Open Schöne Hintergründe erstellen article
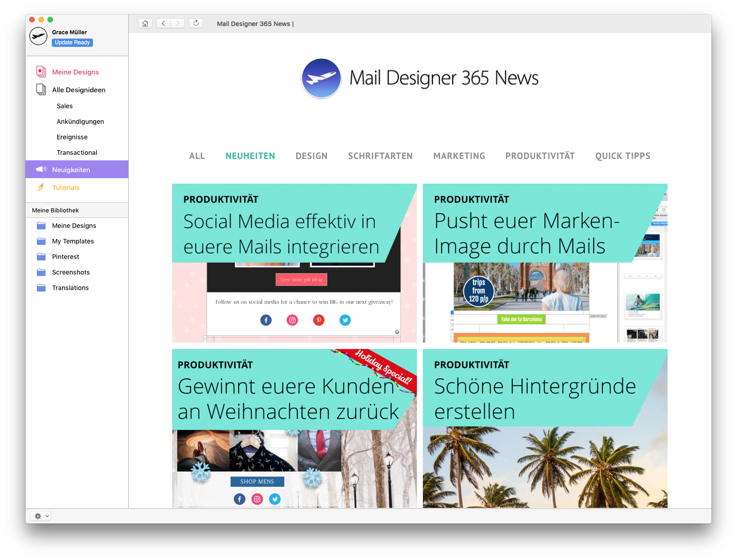 (x=545, y=428)
